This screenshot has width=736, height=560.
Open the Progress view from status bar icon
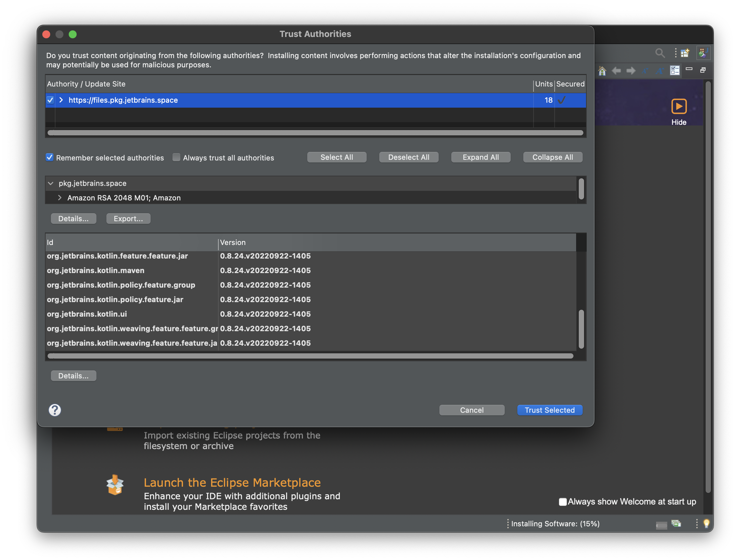coord(676,524)
